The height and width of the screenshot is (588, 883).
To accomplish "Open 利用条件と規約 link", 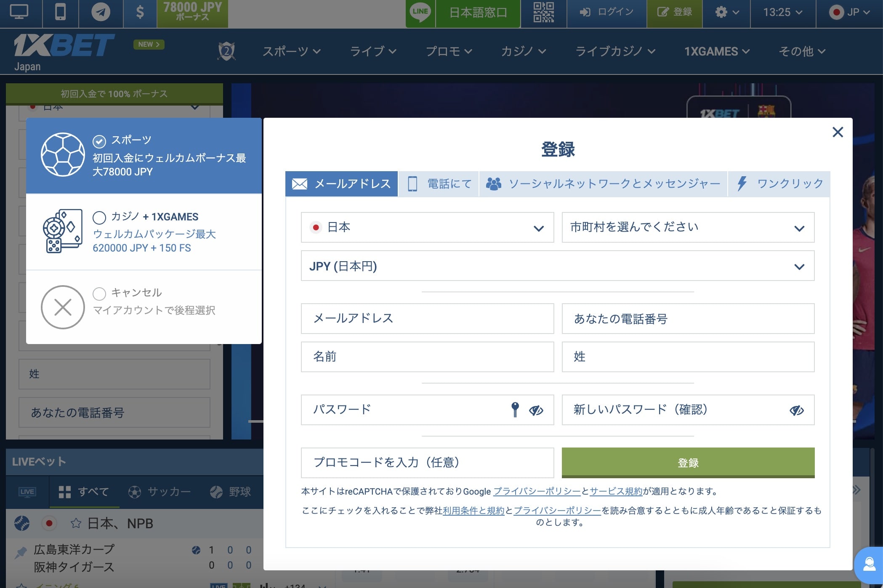I will 473,511.
